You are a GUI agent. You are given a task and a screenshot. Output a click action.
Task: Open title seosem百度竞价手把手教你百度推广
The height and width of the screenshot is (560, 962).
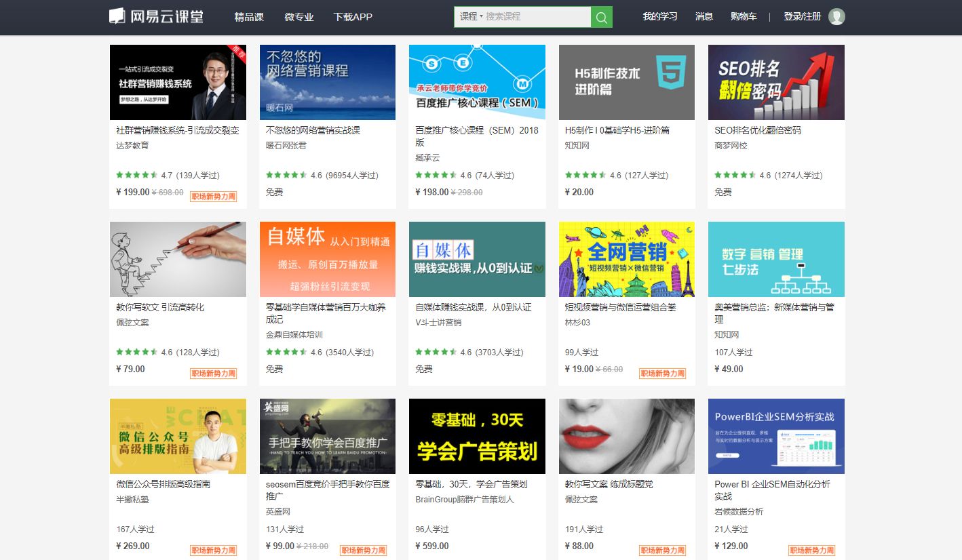click(328, 490)
